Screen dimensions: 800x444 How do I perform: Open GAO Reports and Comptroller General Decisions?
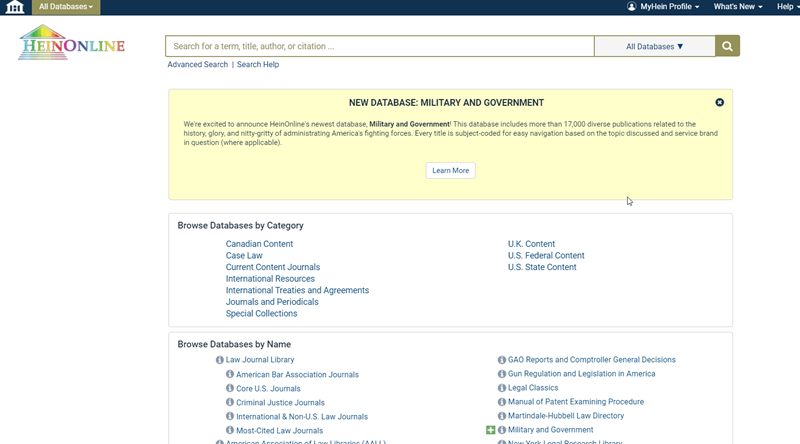pos(591,360)
